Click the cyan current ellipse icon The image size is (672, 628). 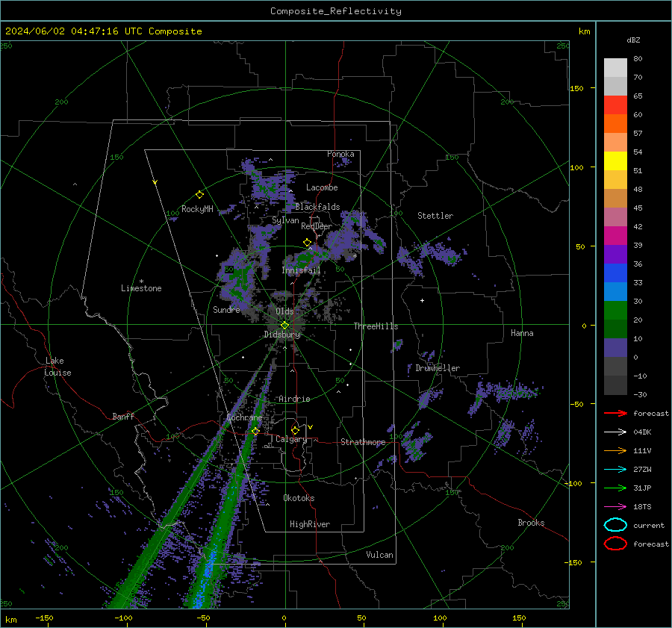pos(615,525)
